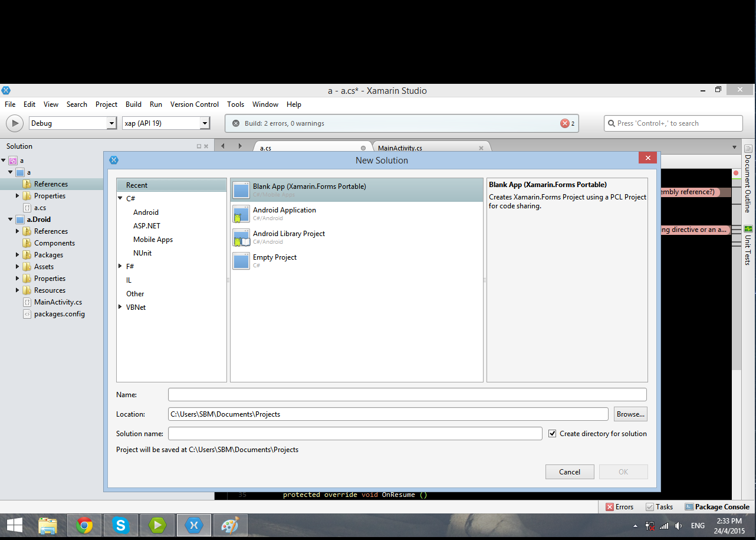This screenshot has width=756, height=540.
Task: Click the Browse... button
Action: tap(630, 414)
